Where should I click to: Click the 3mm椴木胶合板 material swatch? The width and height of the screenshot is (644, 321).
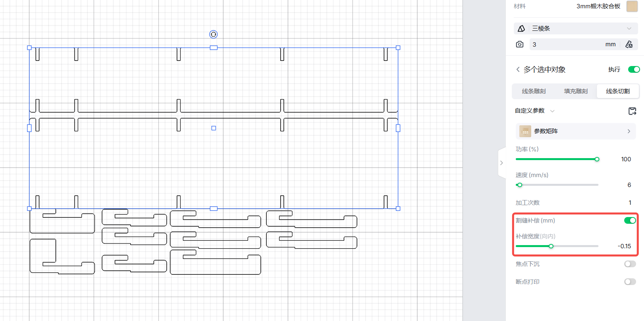click(x=632, y=6)
